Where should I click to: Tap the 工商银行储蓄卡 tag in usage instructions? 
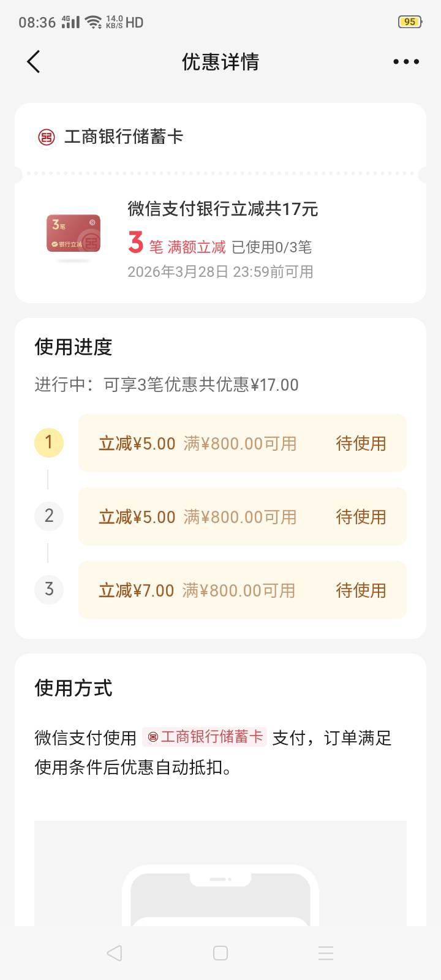205,737
